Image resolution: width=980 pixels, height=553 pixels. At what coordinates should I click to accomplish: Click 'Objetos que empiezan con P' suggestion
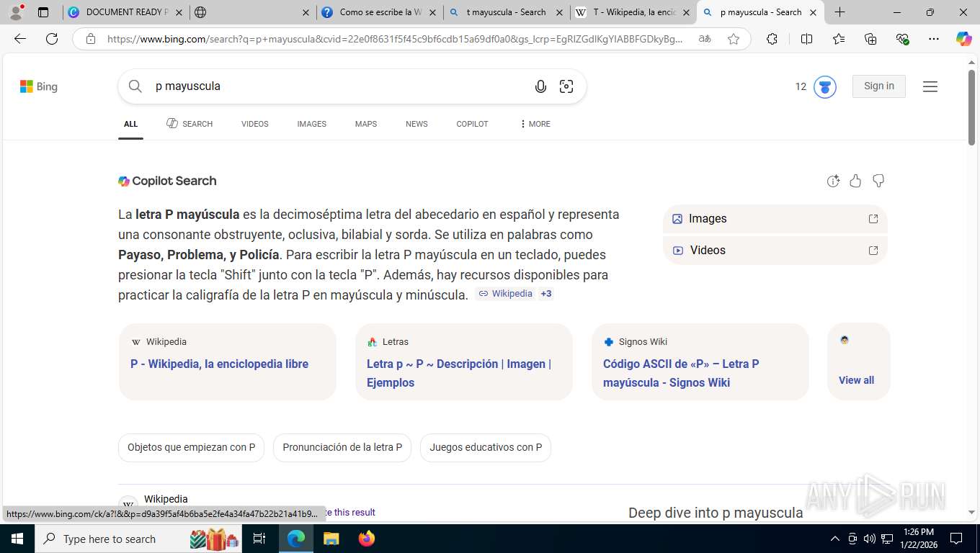191,447
